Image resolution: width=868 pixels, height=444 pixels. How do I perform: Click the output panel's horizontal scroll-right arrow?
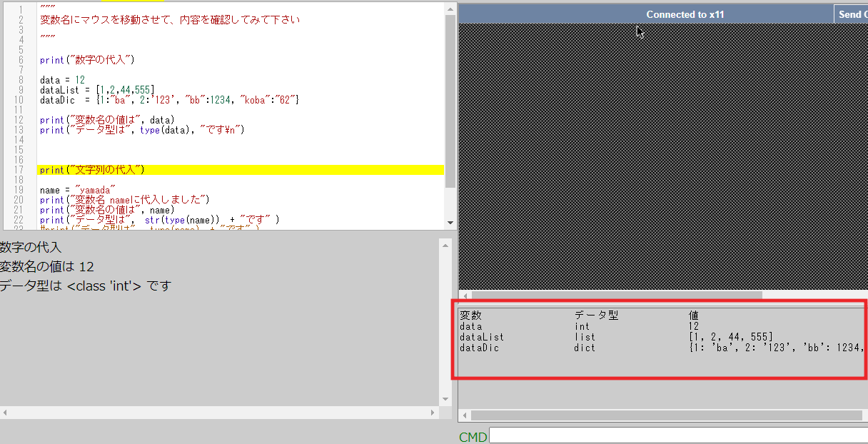coord(434,413)
